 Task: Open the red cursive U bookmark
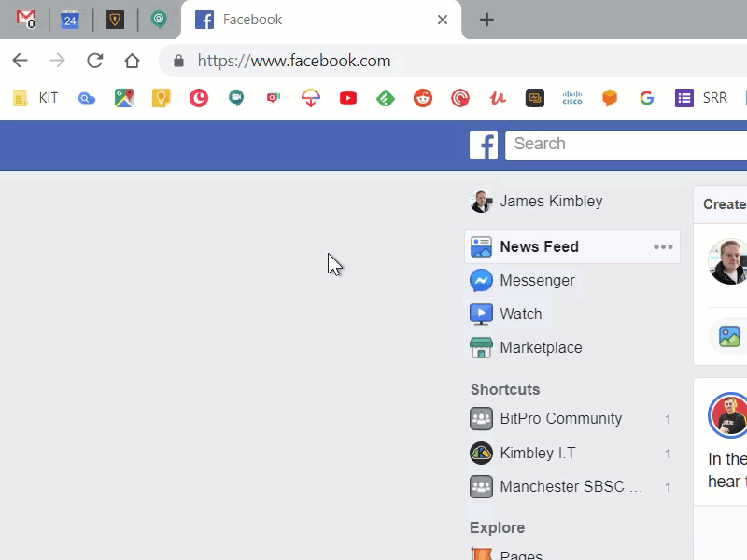coord(498,98)
